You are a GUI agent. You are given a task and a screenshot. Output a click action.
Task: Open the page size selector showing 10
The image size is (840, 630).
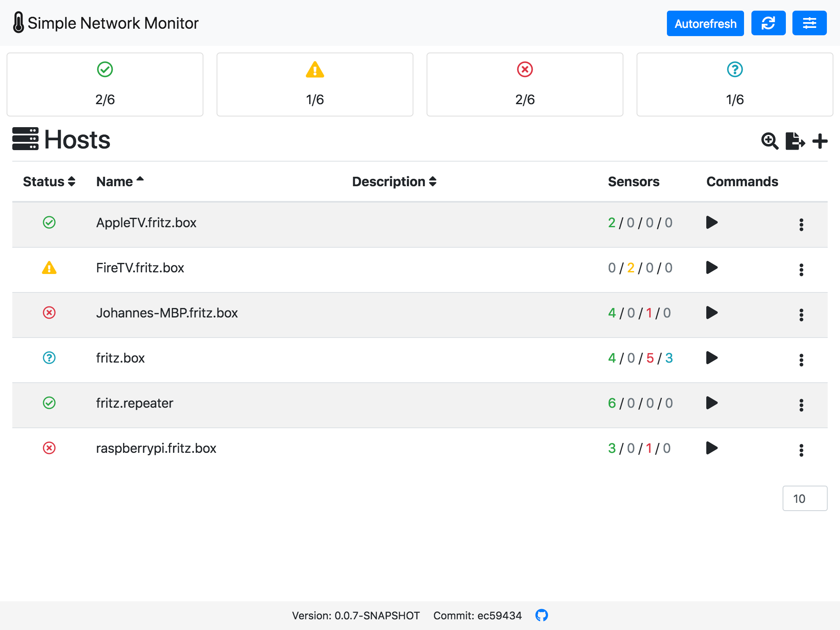pos(805,498)
